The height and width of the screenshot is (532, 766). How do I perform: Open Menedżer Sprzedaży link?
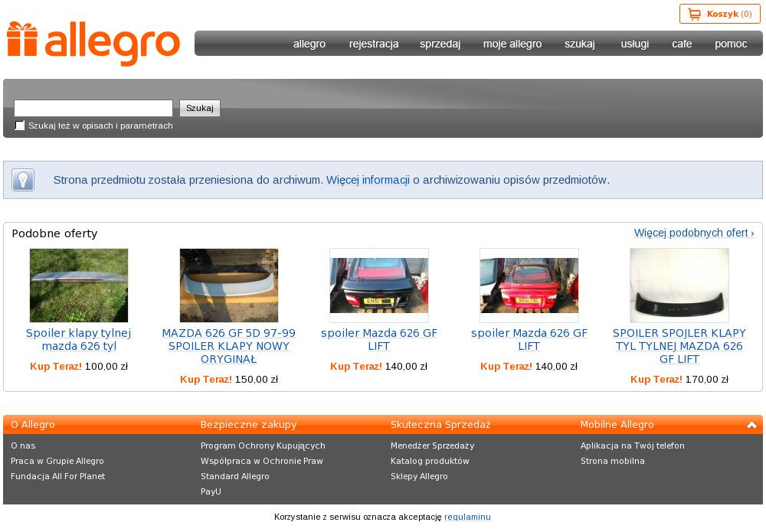pos(432,446)
